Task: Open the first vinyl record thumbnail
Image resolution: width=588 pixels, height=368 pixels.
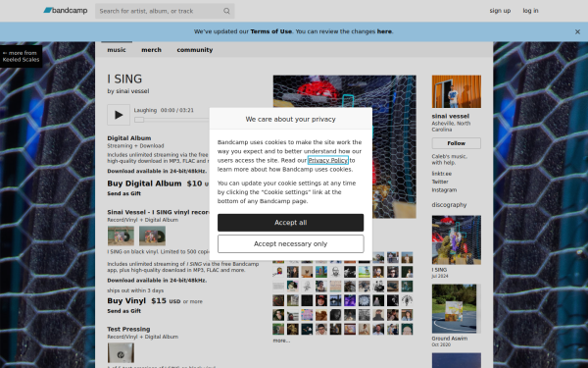Action: click(x=121, y=236)
